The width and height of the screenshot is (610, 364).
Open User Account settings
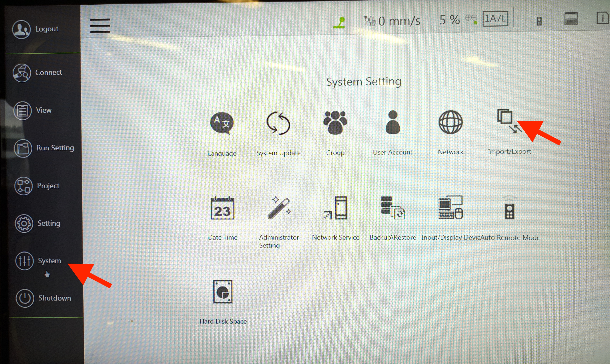[393, 123]
